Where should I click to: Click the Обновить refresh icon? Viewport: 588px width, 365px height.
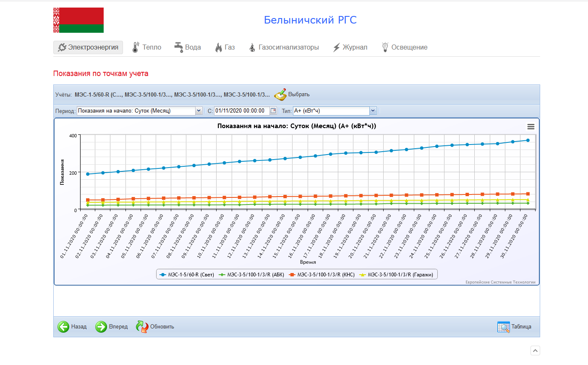pos(142,327)
